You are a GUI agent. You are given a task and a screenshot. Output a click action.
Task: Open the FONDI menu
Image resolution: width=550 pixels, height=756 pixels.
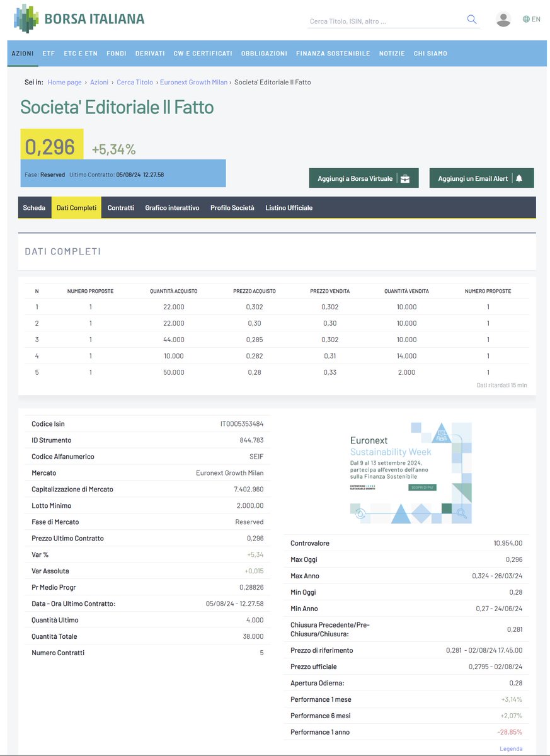tap(117, 54)
